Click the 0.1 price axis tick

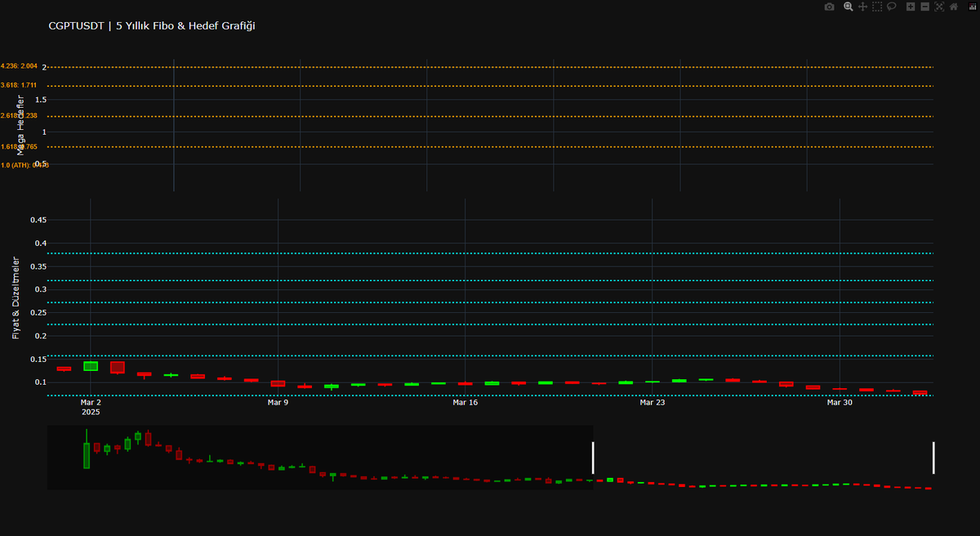[41, 382]
